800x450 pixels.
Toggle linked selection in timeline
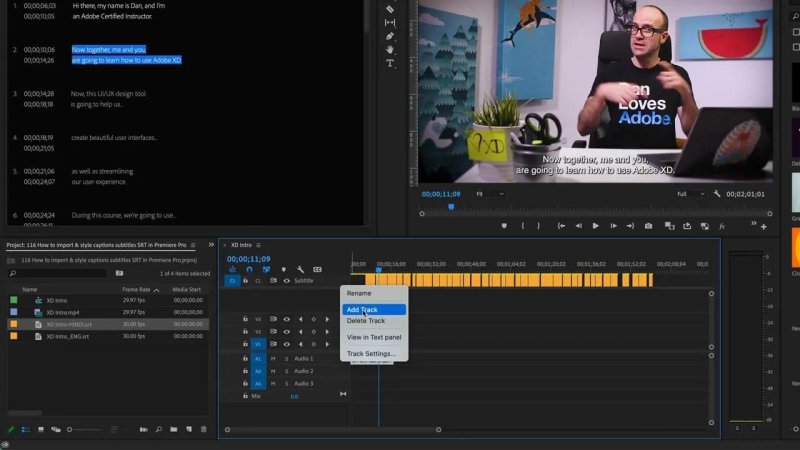click(266, 269)
